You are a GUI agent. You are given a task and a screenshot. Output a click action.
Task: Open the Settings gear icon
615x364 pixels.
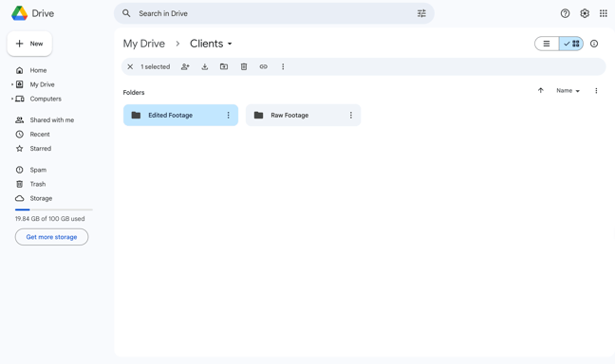tap(585, 13)
